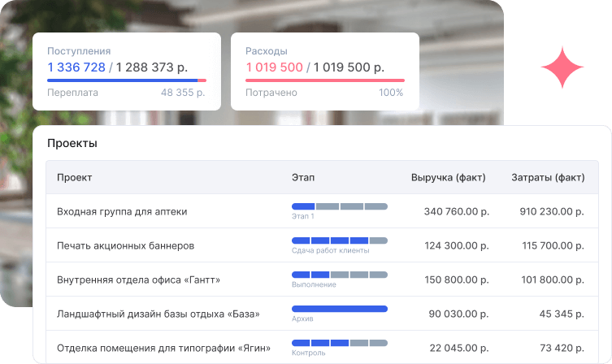The width and height of the screenshot is (612, 364).
Task: Sort by the Этап column header
Action: pos(303,177)
